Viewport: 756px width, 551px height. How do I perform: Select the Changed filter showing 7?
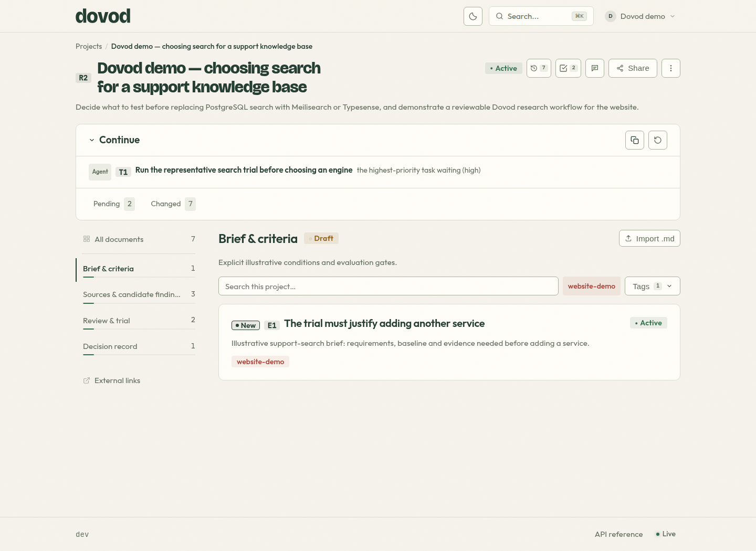coord(173,204)
